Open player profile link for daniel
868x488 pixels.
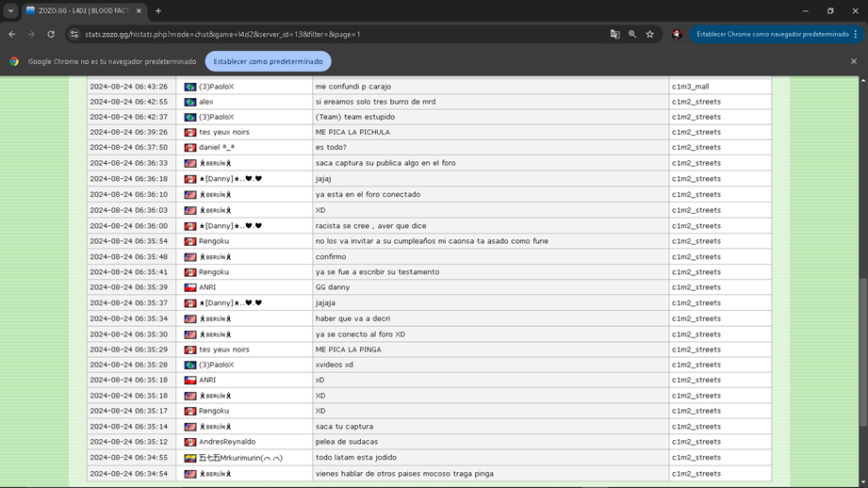pos(216,148)
